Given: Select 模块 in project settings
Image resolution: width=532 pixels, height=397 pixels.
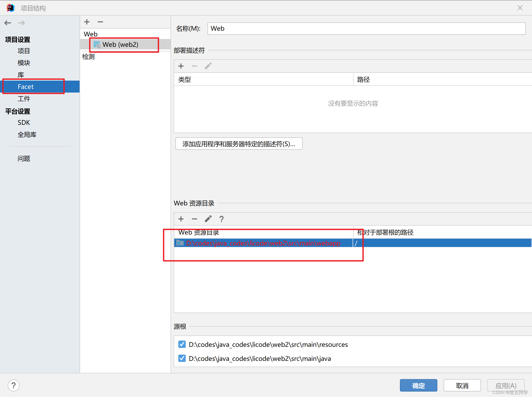Looking at the screenshot, I should 24,63.
